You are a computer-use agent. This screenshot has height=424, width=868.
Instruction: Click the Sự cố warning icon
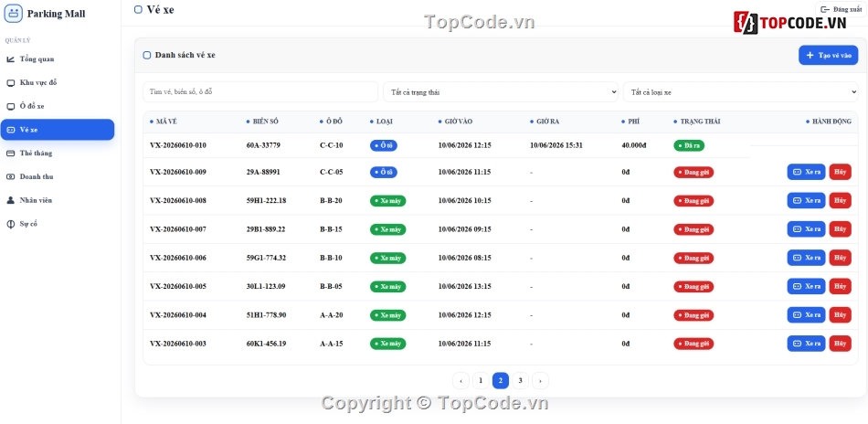click(11, 224)
